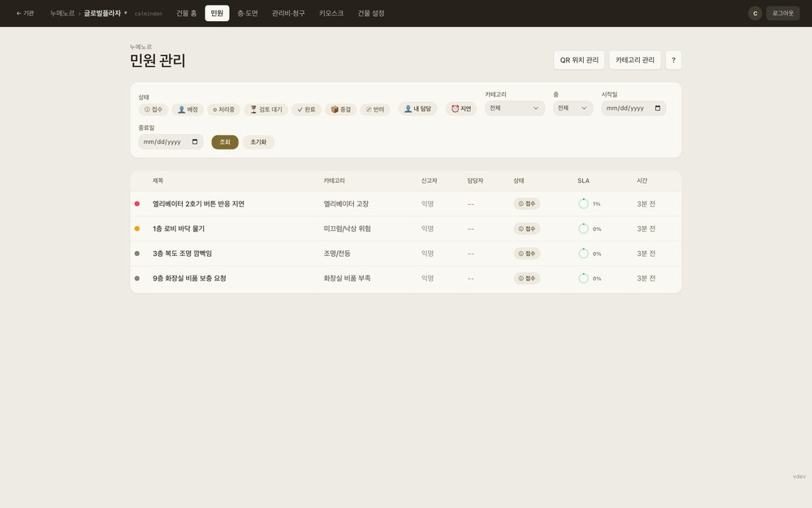Click the 엘리베이터 고장 category cell
The width and height of the screenshot is (812, 508).
(346, 204)
